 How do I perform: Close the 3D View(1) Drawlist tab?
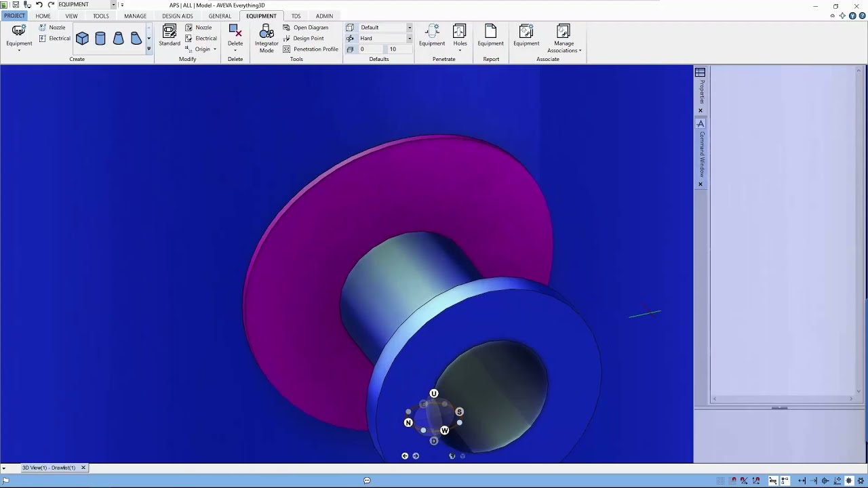(x=83, y=468)
